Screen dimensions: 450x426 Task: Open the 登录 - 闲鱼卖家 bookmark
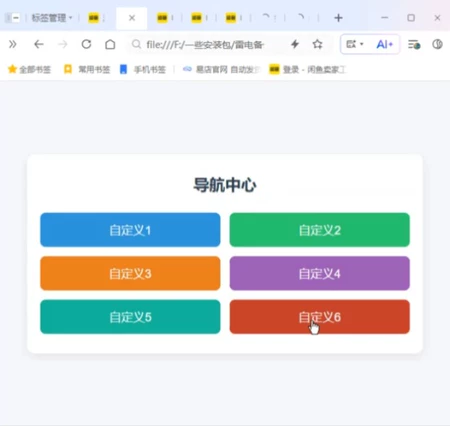pyautogui.click(x=307, y=69)
